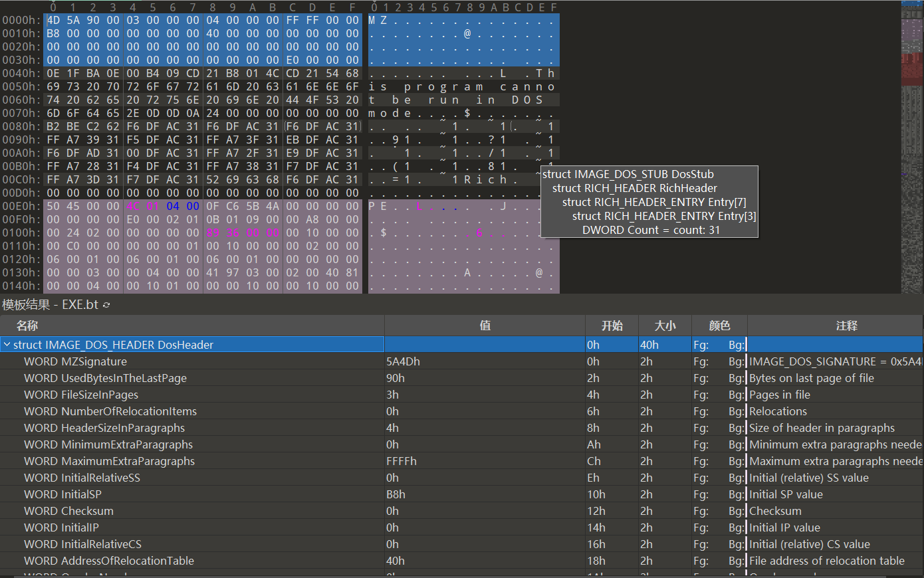This screenshot has height=578, width=924.
Task: Collapse the struct IMAGE_DOS_HEADER DosHeader node
Action: point(7,345)
